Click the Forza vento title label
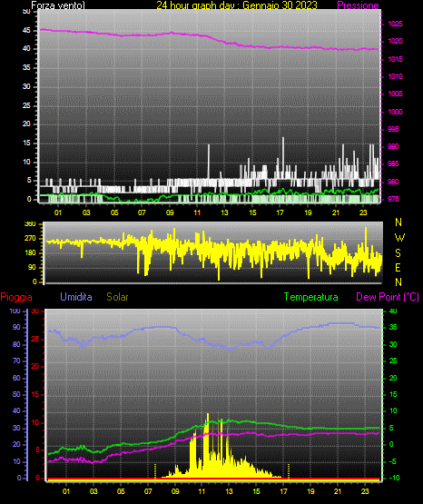Screen dimensions: 423x504 pos(58,5)
